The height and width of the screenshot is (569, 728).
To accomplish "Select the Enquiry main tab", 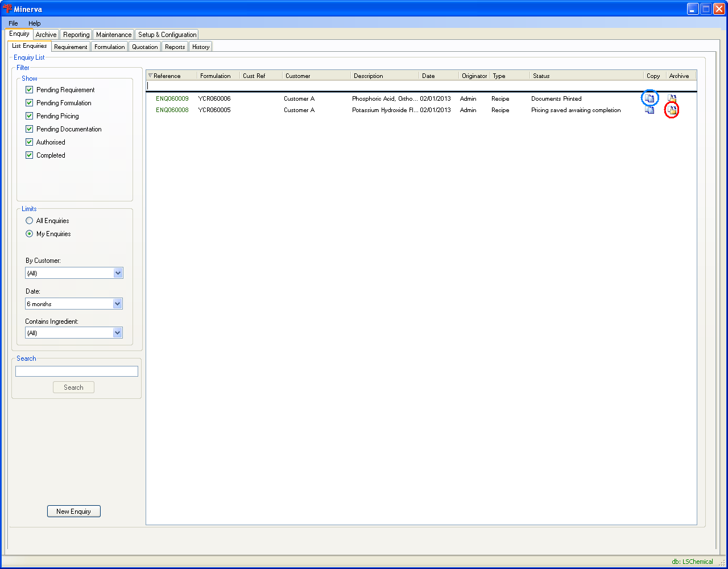I will coord(19,34).
